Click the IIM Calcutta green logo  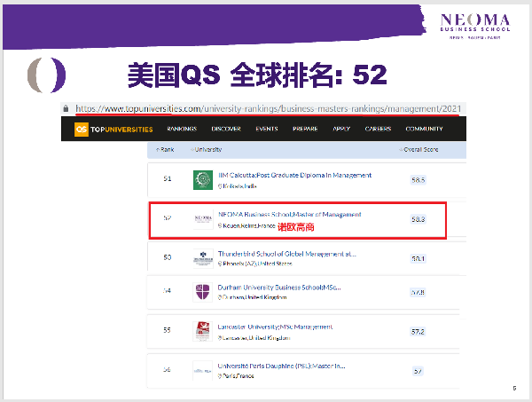coord(203,180)
